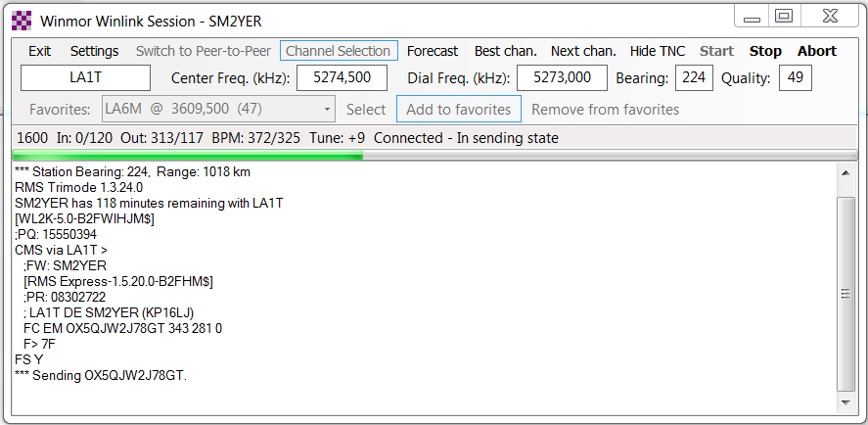The height and width of the screenshot is (425, 868).
Task: Click log line Station Bearing: 224, Range: 1018 km
Action: tap(132, 171)
